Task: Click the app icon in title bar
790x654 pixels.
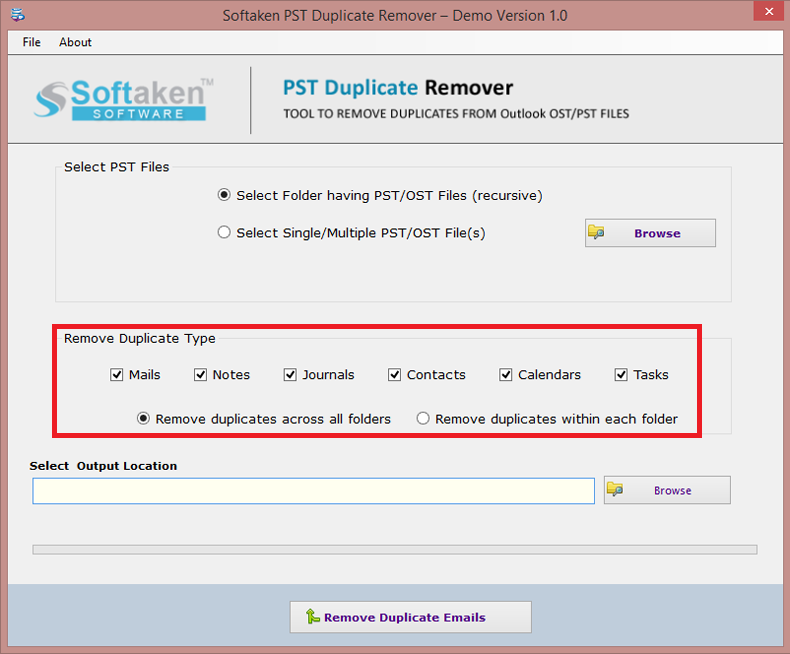Action: (x=18, y=15)
